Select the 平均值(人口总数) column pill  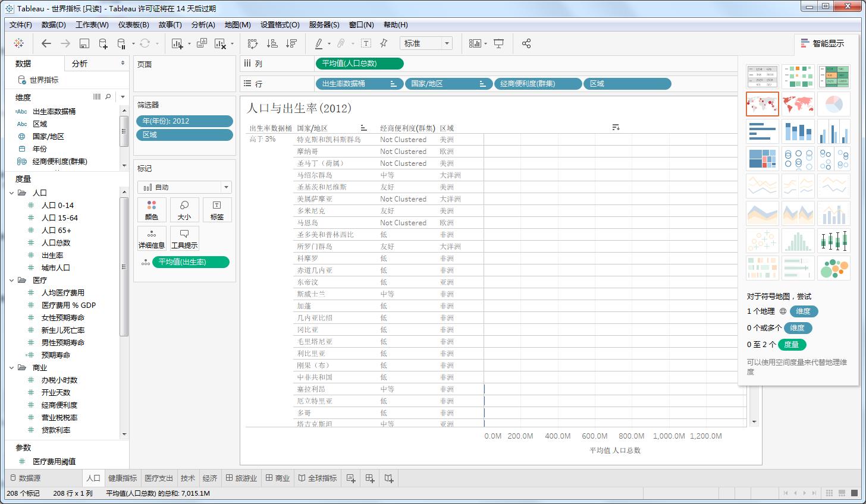359,64
